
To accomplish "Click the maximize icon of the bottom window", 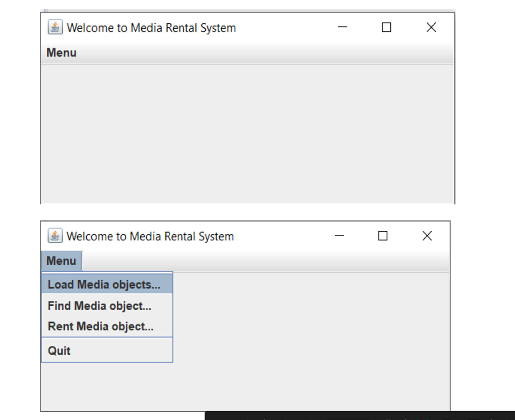I will pyautogui.click(x=383, y=236).
